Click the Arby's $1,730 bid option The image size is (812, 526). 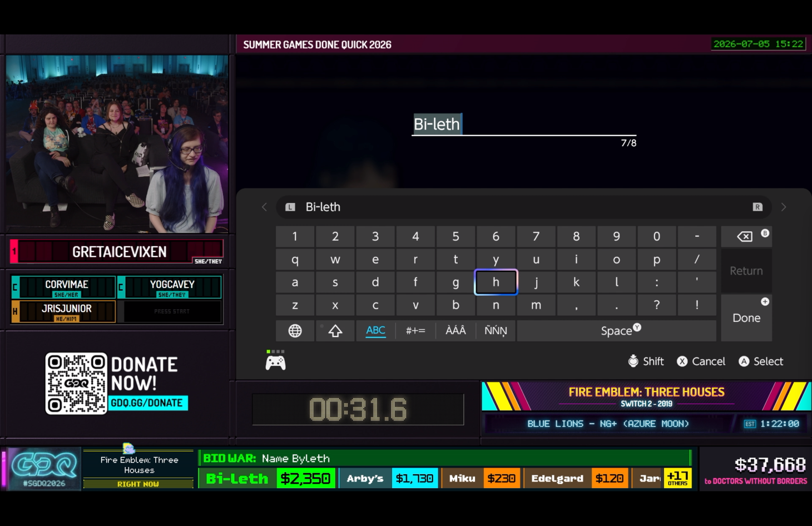coord(389,478)
